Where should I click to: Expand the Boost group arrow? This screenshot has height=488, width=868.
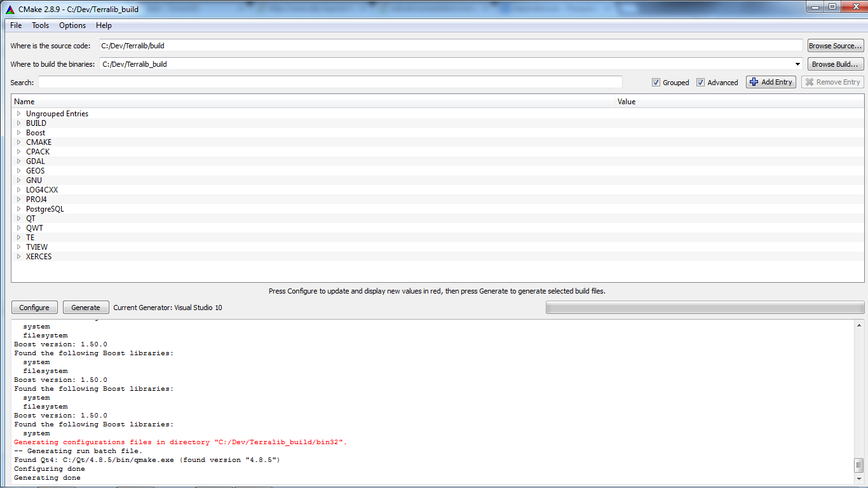pyautogui.click(x=19, y=133)
